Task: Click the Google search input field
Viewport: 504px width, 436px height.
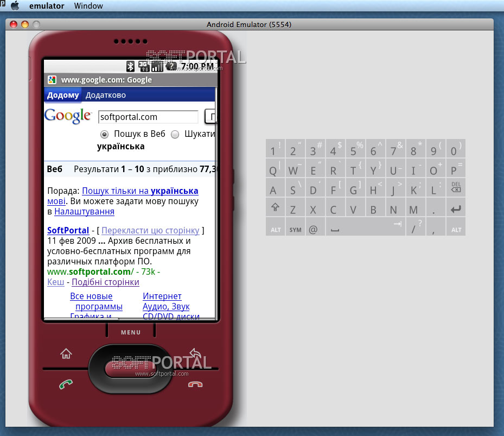Action: tap(148, 117)
